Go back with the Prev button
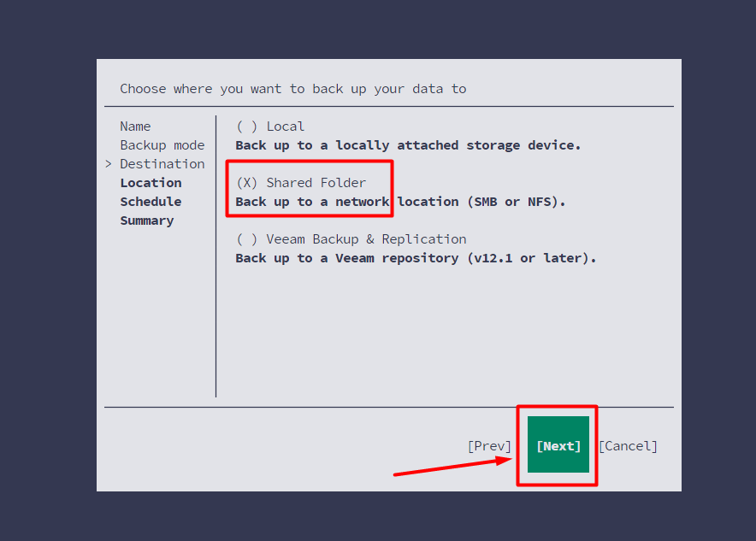 point(489,446)
